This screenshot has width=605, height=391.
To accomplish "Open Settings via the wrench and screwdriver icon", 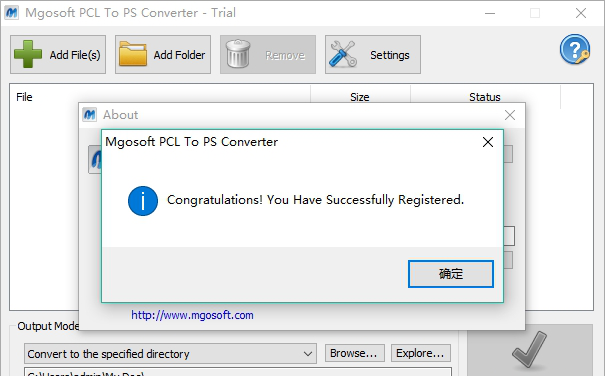I will point(343,54).
